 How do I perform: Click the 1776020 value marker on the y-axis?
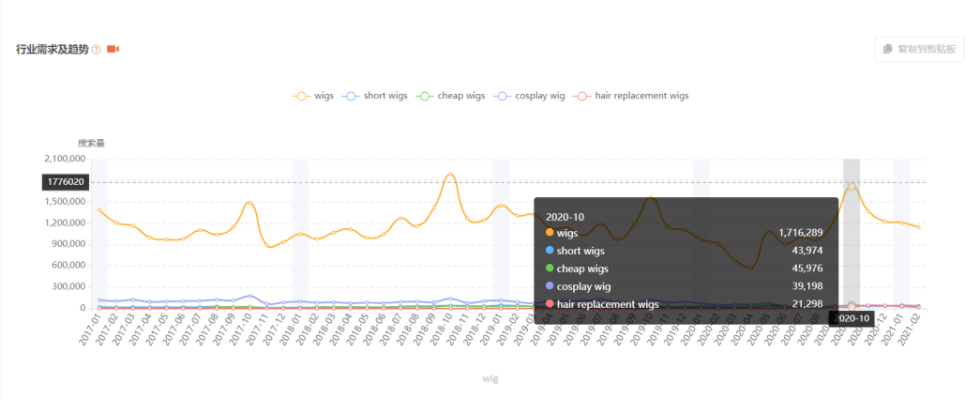click(x=65, y=182)
